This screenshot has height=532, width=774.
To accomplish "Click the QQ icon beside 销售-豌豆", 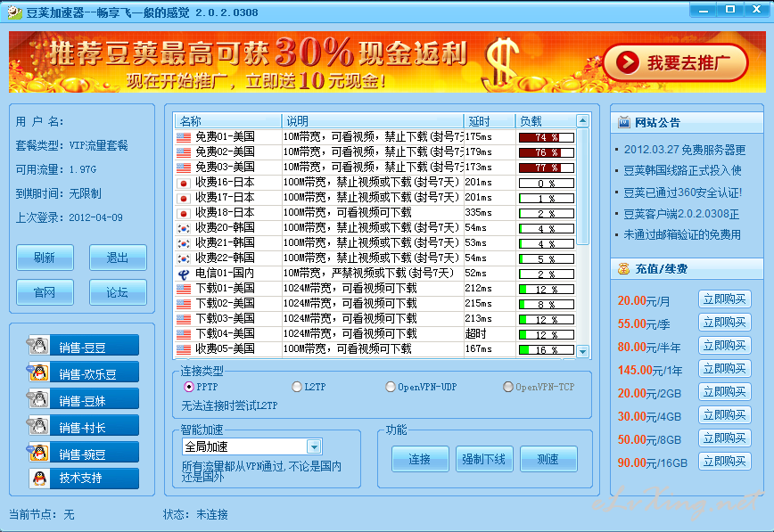I will coord(38,452).
